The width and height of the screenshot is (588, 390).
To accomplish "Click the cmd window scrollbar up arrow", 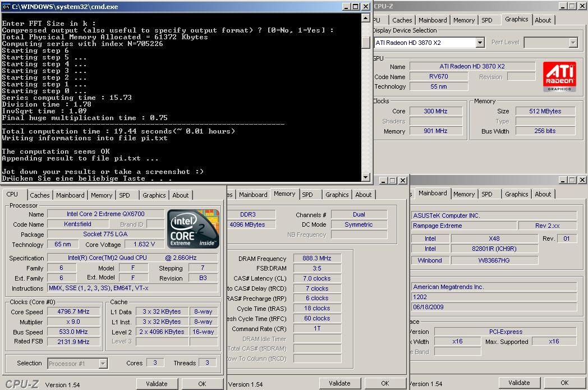I will click(x=366, y=17).
